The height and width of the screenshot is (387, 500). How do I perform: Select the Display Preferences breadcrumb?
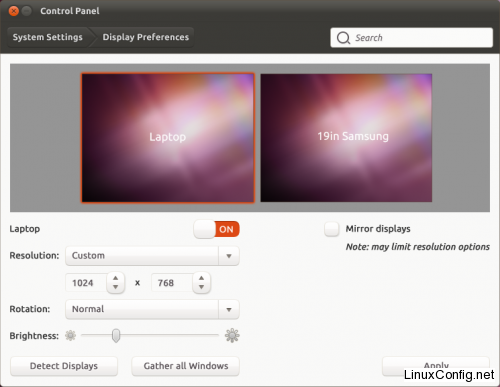pyautogui.click(x=146, y=37)
